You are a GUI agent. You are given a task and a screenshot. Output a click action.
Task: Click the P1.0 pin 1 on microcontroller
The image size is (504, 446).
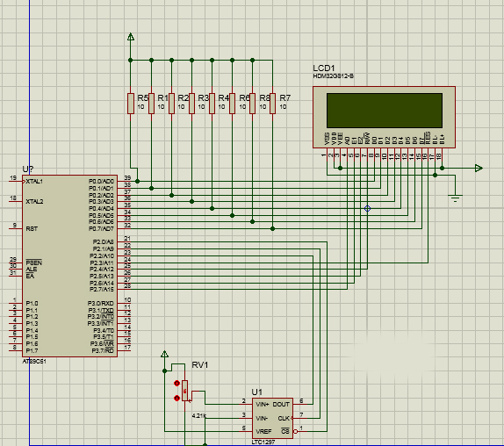[16, 303]
